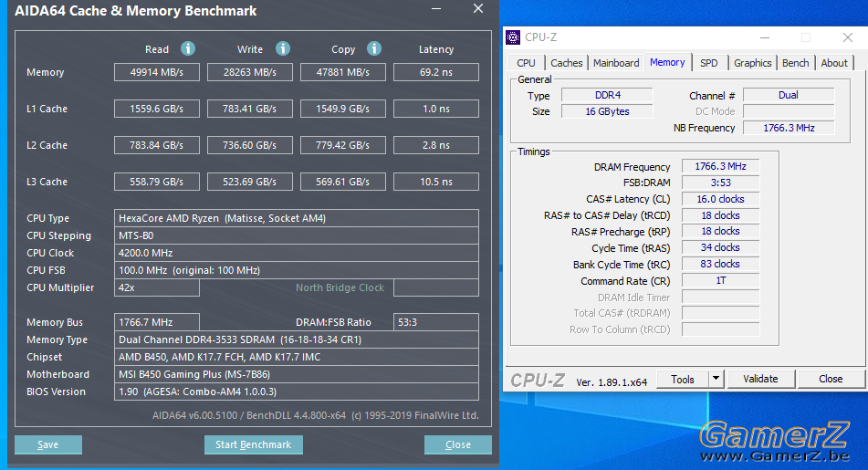Click L2 Cache Read value 783.84 GB/s
The image size is (868, 470).
tap(157, 145)
